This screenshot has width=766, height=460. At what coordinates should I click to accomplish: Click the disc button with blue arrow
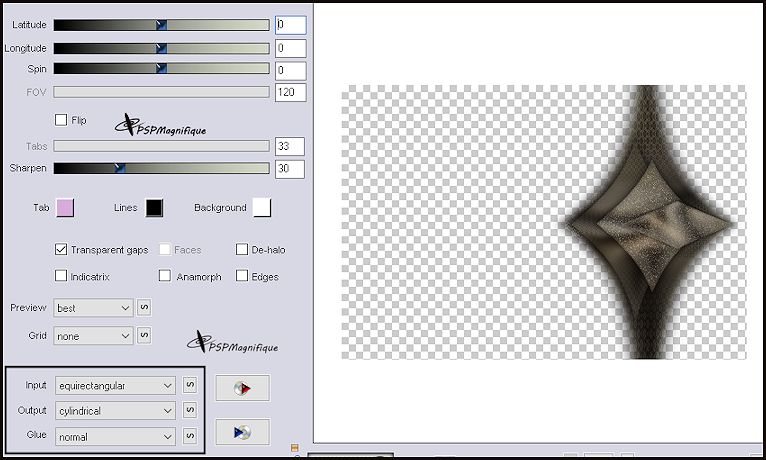click(242, 432)
